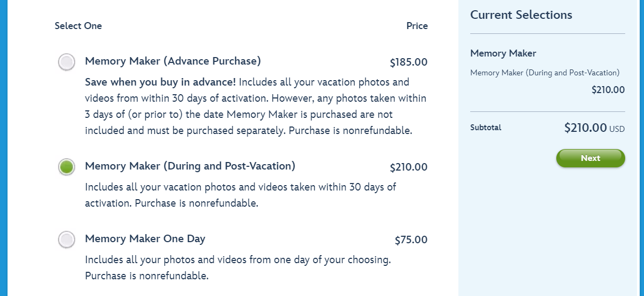Click the Subtotal label
Screen dimensions: 644x296
pos(485,128)
